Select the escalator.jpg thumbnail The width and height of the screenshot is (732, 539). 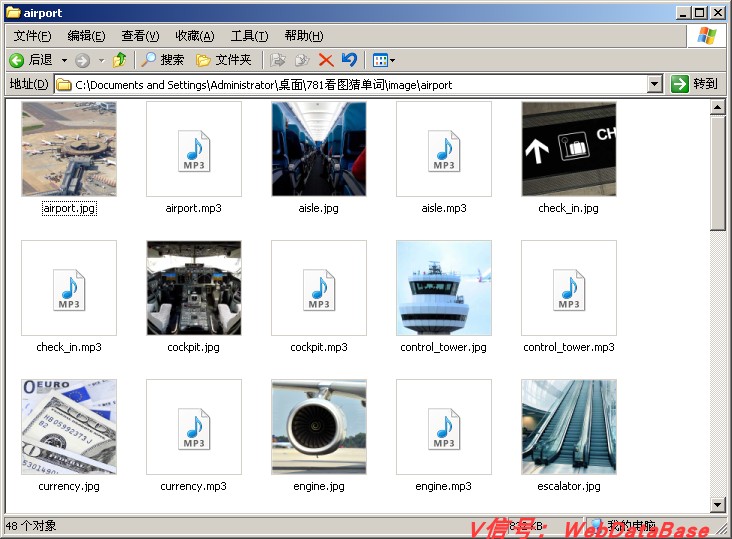point(569,427)
